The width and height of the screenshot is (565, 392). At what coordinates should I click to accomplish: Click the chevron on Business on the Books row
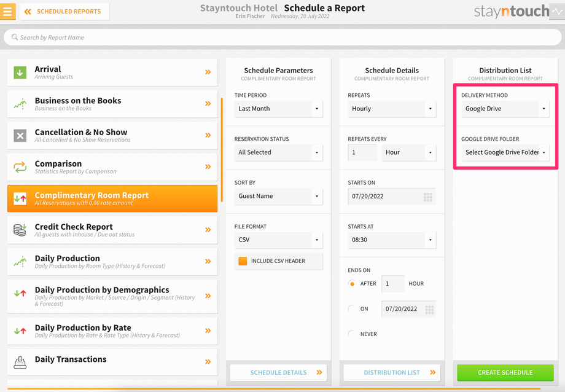[208, 103]
